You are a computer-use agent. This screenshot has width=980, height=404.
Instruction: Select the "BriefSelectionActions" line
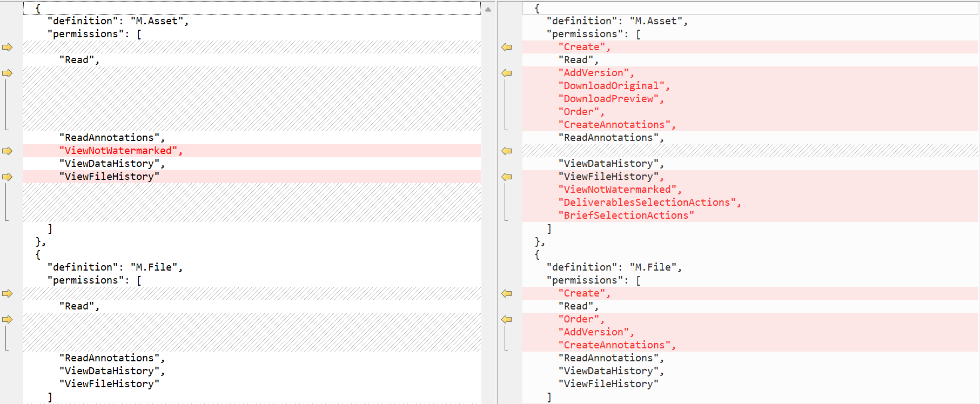coord(626,216)
